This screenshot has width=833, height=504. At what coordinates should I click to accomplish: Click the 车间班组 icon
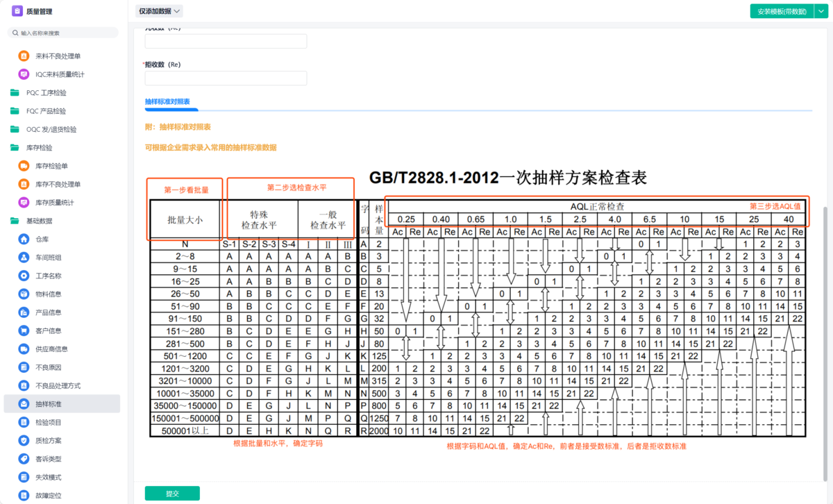point(24,258)
